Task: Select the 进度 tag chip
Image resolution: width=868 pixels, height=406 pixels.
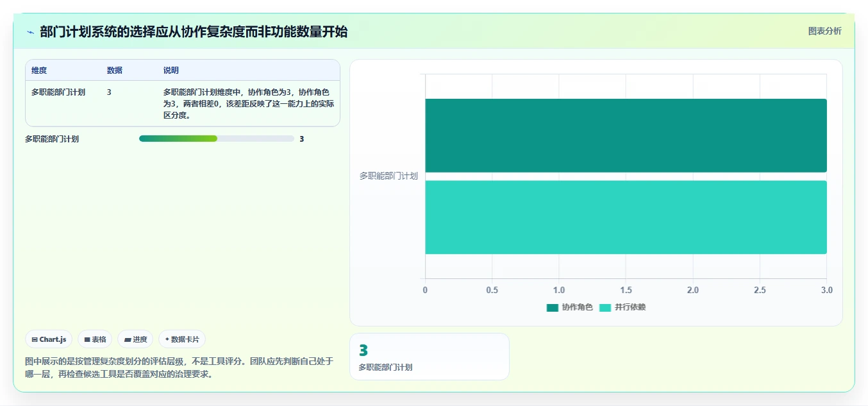Action: coord(135,339)
